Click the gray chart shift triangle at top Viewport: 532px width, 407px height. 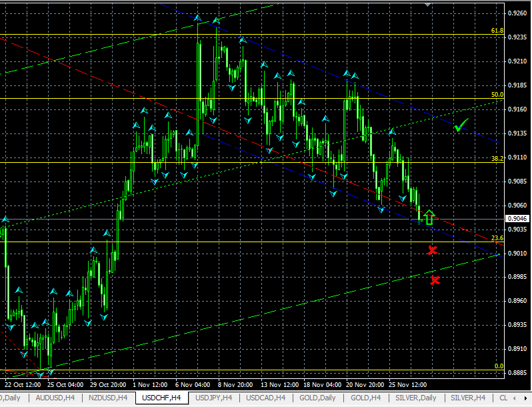click(428, 4)
